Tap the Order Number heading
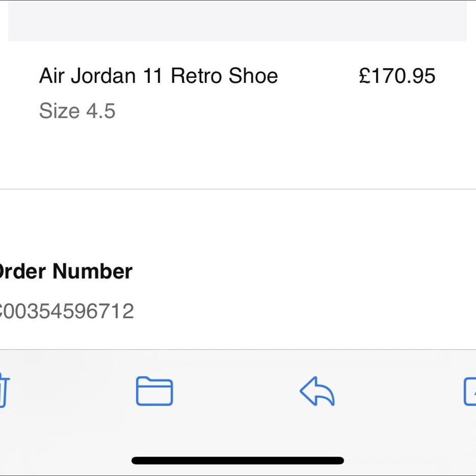The width and height of the screenshot is (476, 476). point(66,271)
